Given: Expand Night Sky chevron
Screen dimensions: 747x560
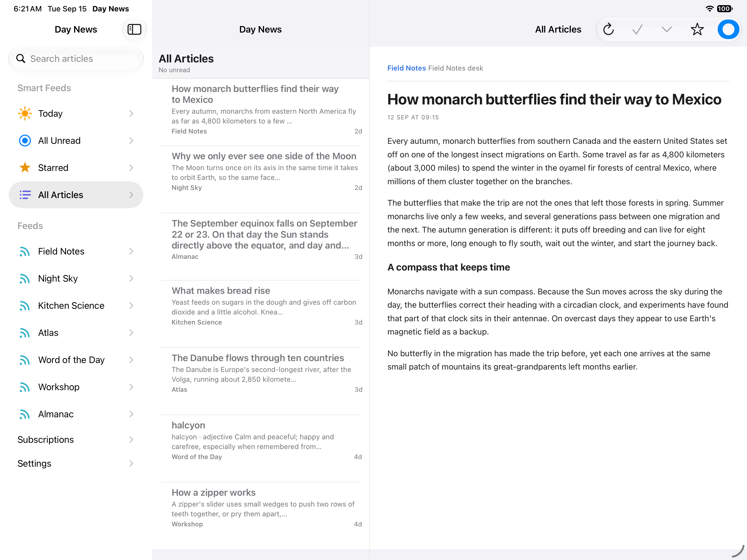Looking at the screenshot, I should [x=131, y=278].
